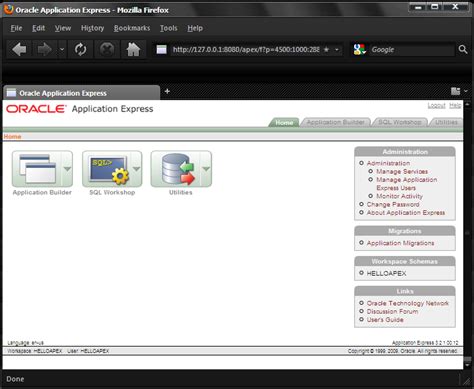Click the Stop loading icon

(x=107, y=49)
